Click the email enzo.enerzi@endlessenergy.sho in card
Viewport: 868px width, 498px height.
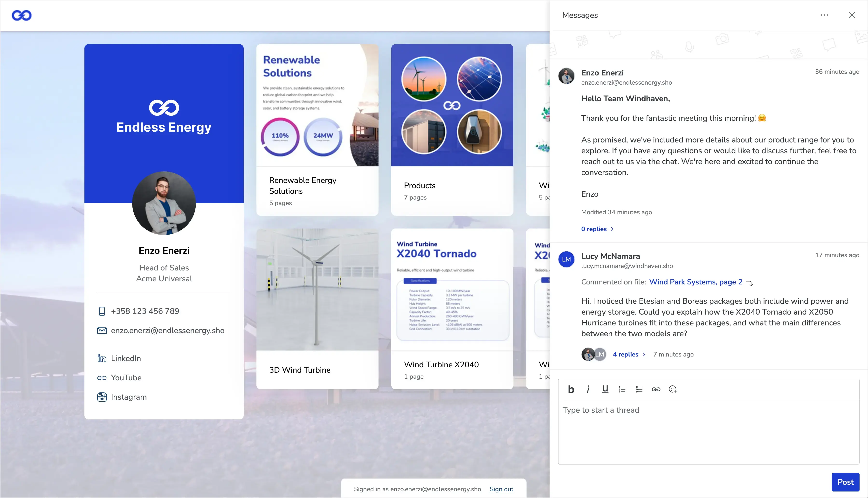168,330
